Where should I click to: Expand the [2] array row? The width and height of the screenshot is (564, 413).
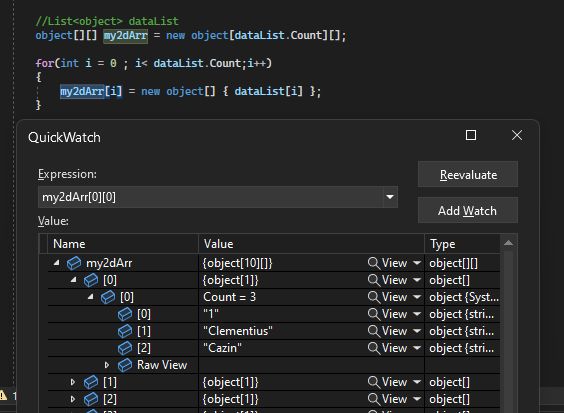(73, 399)
